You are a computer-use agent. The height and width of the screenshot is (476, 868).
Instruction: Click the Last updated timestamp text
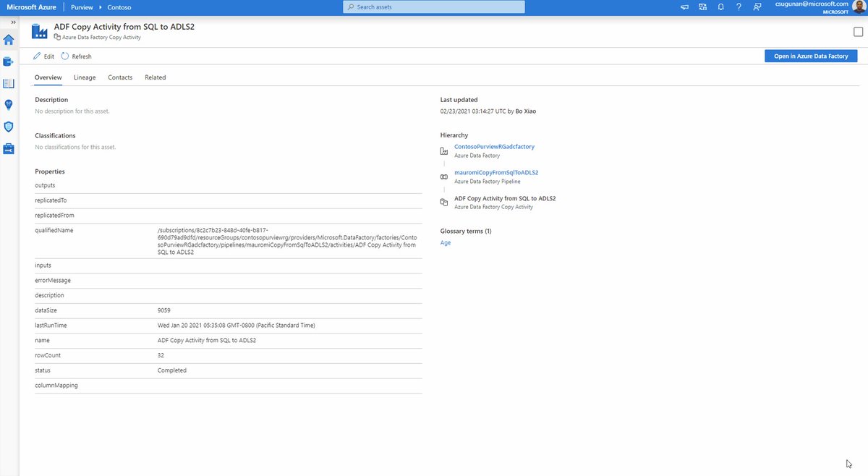point(488,111)
